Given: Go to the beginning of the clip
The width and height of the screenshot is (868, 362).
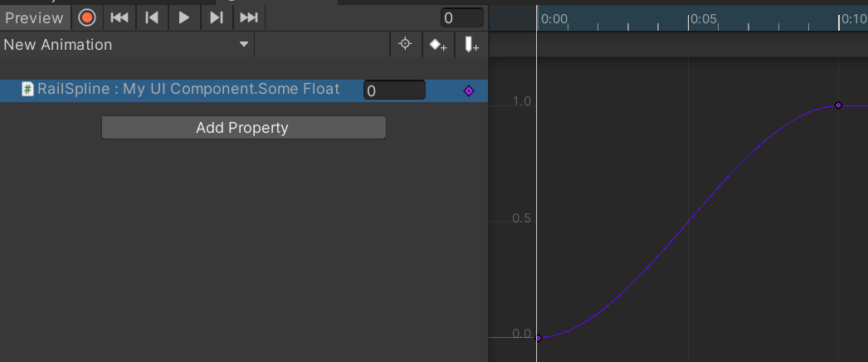Looking at the screenshot, I should coord(119,17).
